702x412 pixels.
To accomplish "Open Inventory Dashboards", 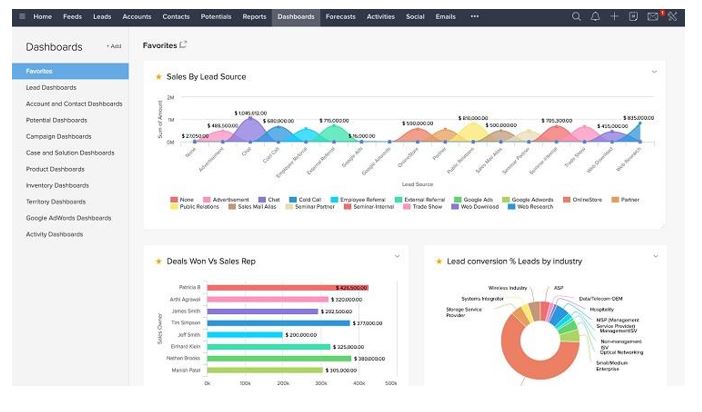I will click(x=57, y=185).
